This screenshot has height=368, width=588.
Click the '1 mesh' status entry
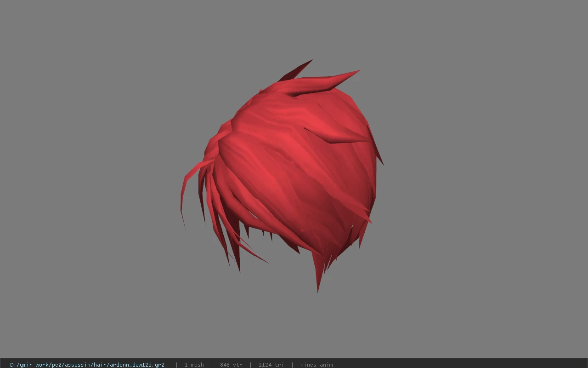pos(194,365)
